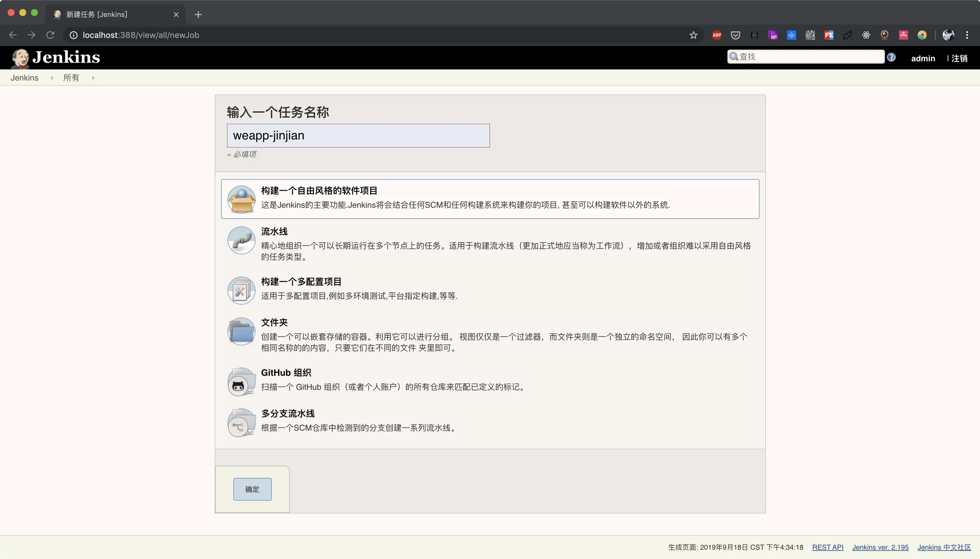The width and height of the screenshot is (980, 559).
Task: View site information icon in address bar
Action: [x=73, y=35]
